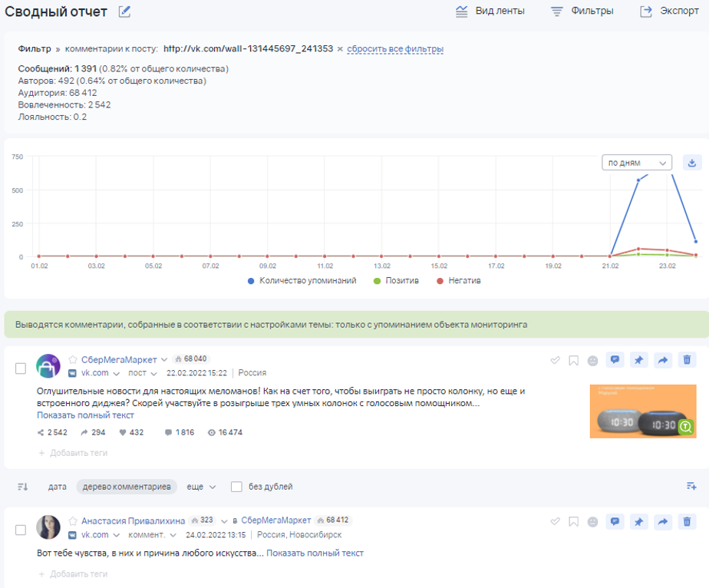
Task: Switch to 'дерево комментариев' view
Action: 126,487
